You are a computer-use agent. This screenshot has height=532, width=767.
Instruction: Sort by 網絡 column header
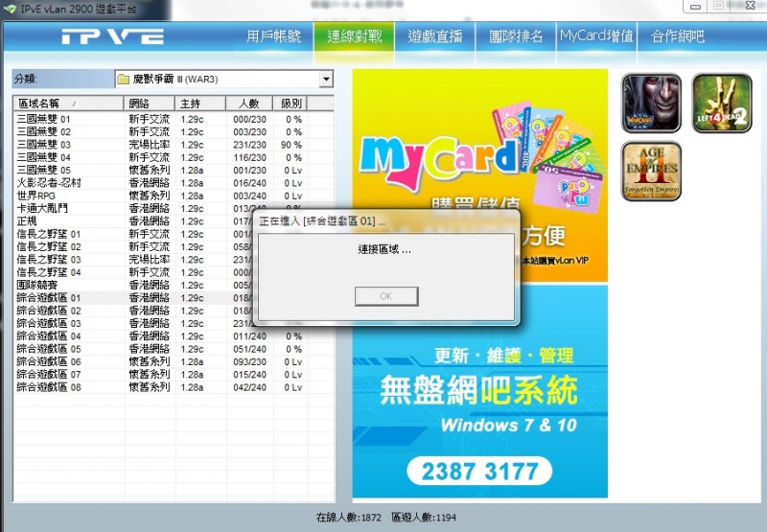(150, 104)
